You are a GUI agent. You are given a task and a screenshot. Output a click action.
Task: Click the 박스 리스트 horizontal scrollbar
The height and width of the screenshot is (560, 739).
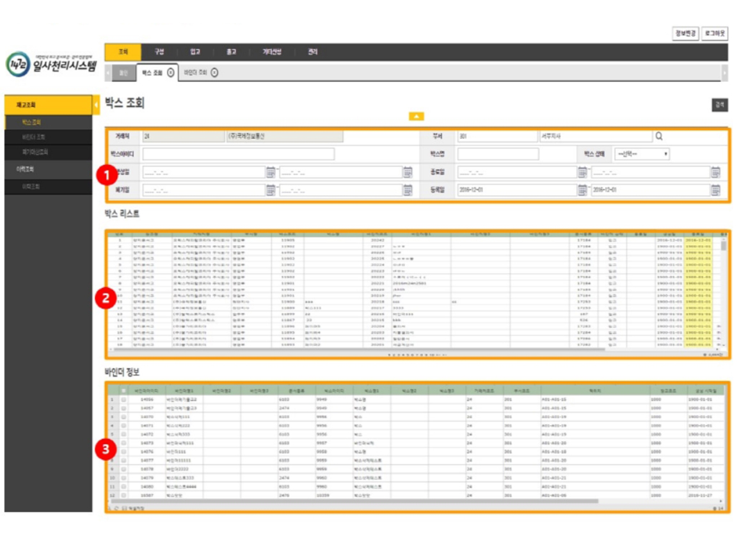point(358,350)
